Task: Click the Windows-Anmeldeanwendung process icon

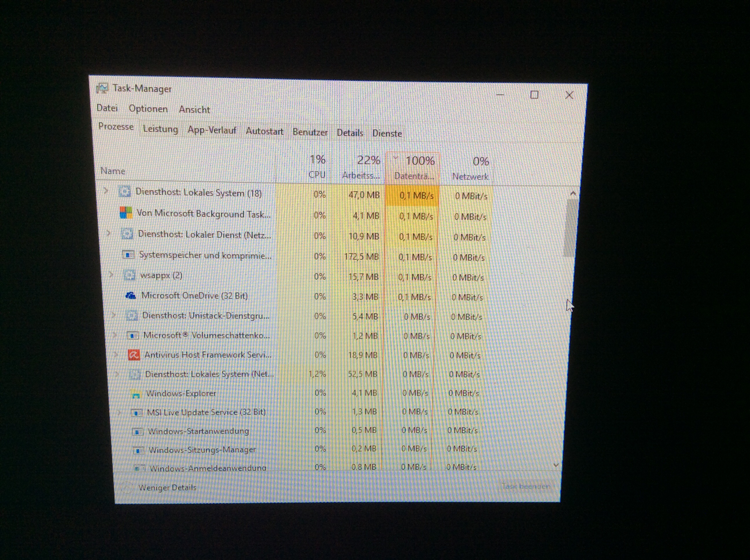Action: pos(139,468)
